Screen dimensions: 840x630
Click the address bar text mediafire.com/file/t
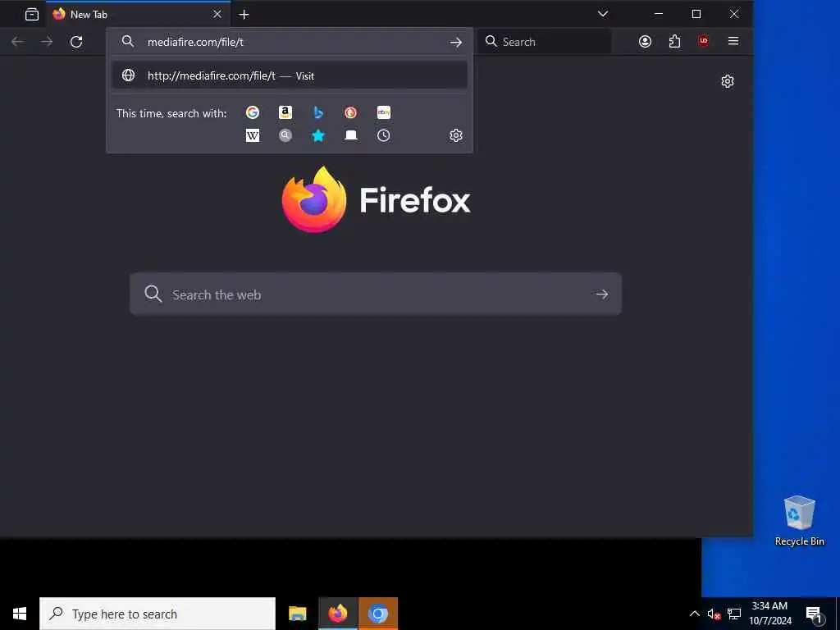coord(195,43)
